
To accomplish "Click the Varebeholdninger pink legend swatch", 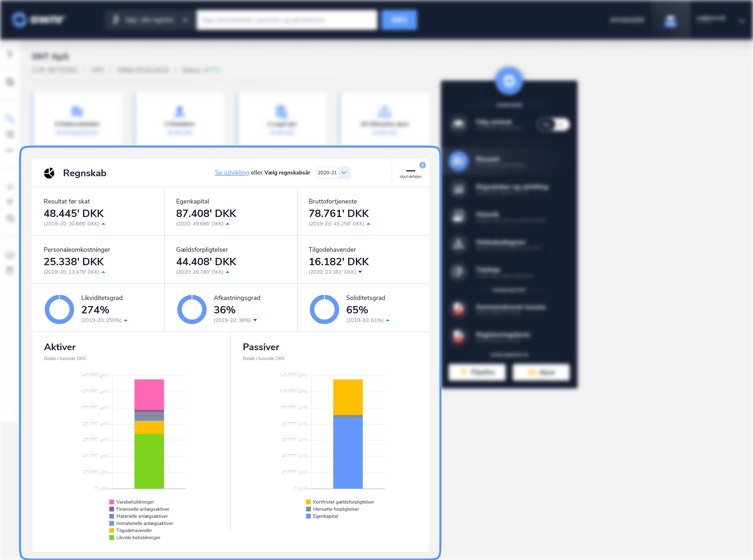I will point(112,502).
